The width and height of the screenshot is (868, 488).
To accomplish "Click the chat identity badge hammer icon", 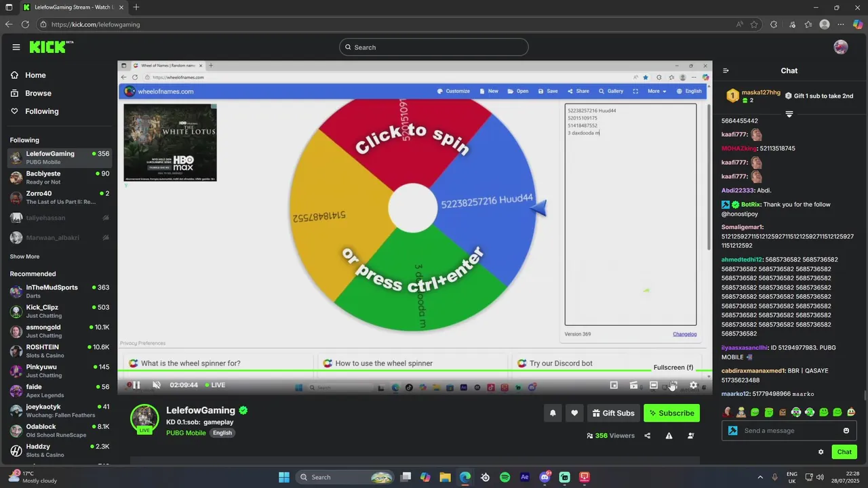I will [x=732, y=430].
